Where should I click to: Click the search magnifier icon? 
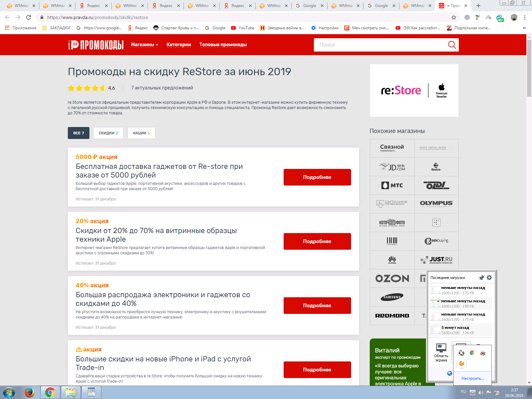tap(452, 45)
